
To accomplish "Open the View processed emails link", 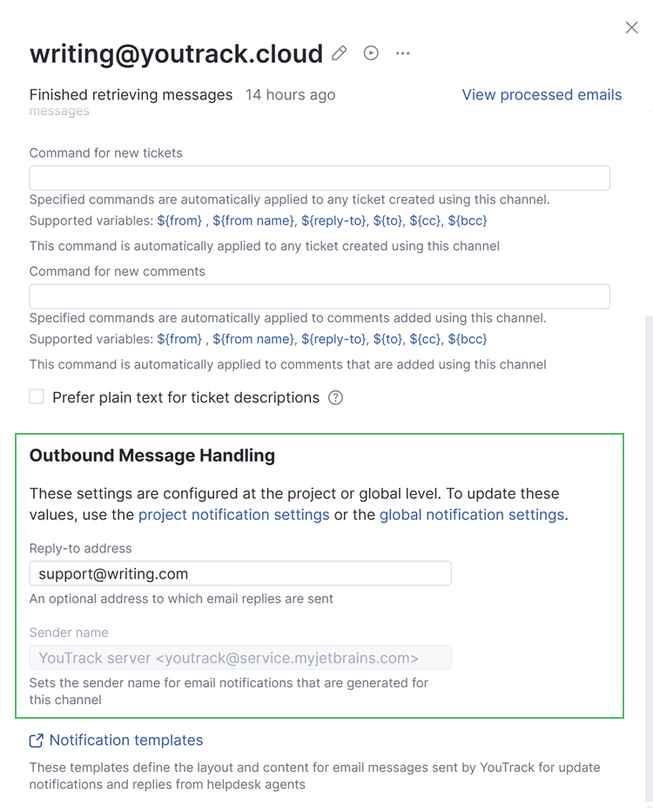I will [x=542, y=95].
